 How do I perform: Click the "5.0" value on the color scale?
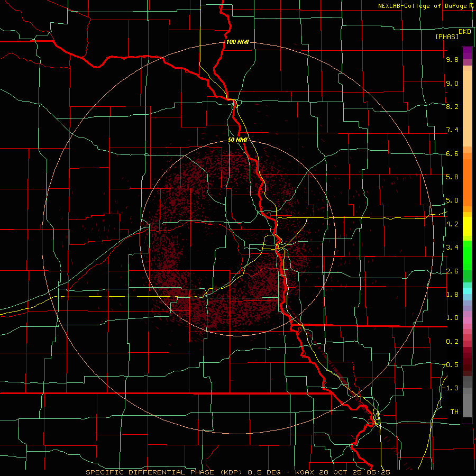coord(452,200)
